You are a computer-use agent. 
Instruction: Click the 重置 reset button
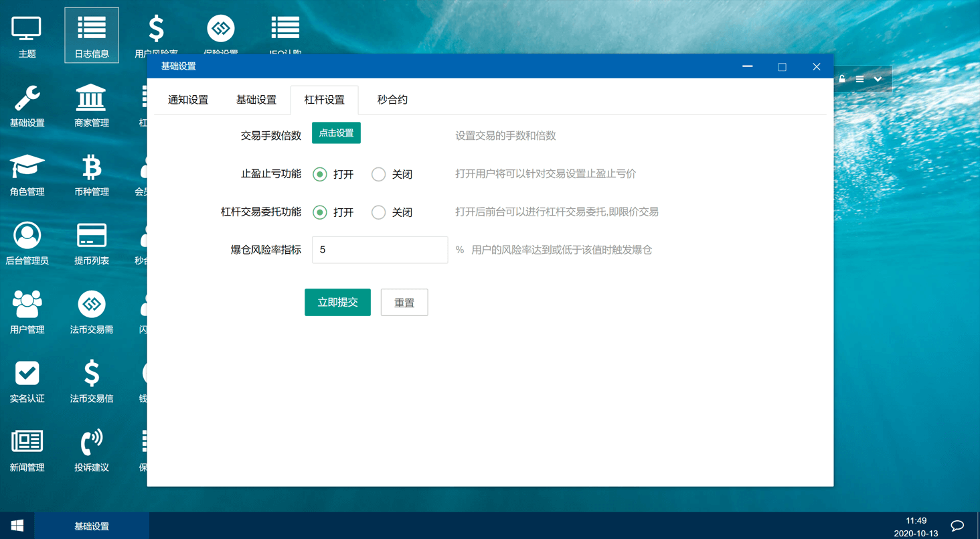pos(404,302)
